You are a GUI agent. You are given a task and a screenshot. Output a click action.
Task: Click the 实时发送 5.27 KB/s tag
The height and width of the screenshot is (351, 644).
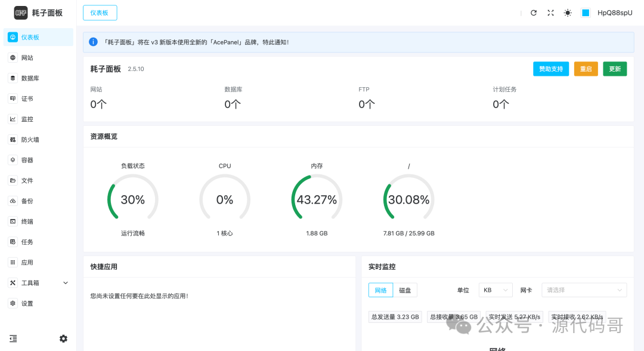pos(514,317)
